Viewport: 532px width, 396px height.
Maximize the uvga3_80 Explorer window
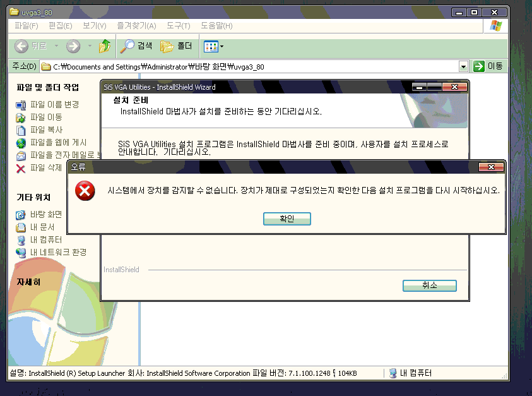(x=474, y=13)
